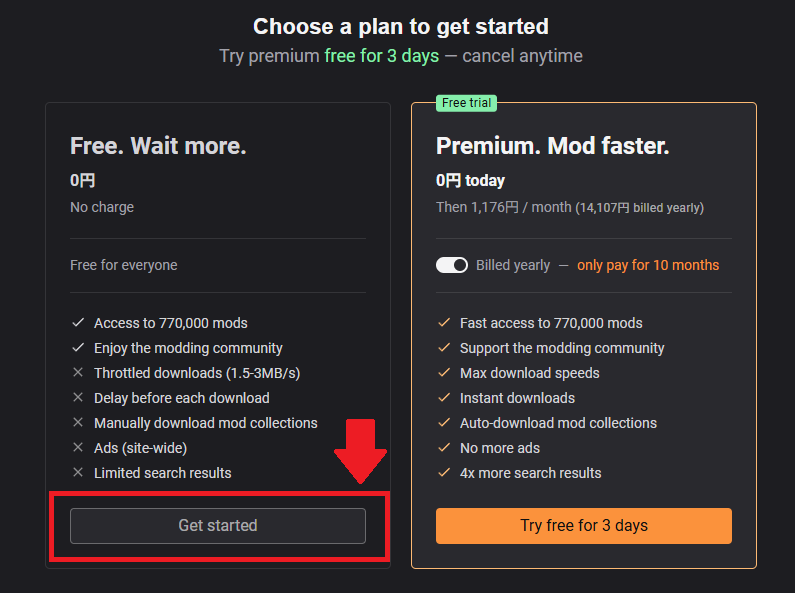795x593 pixels.
Task: Click the checkmark beside Auto-download mod collections
Action: (x=444, y=423)
